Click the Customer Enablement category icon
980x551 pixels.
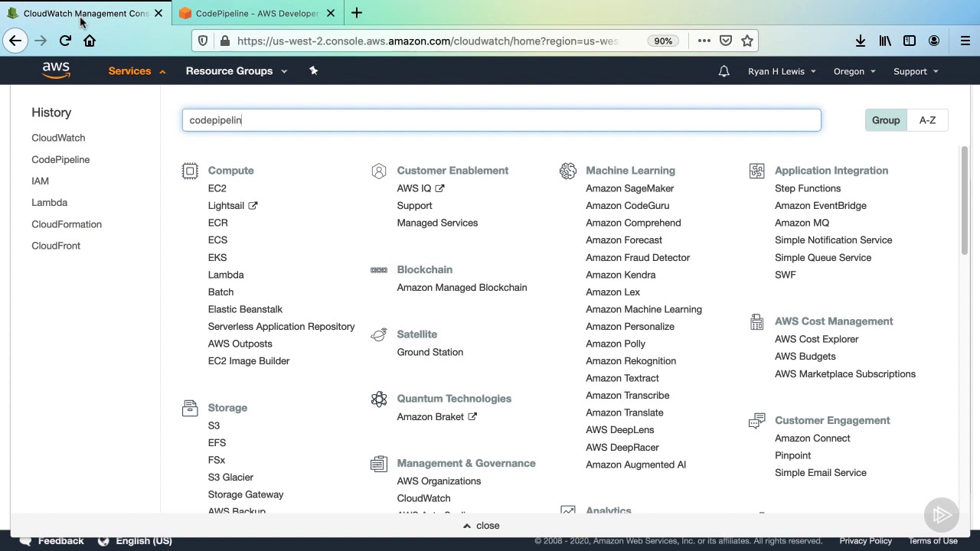point(379,171)
